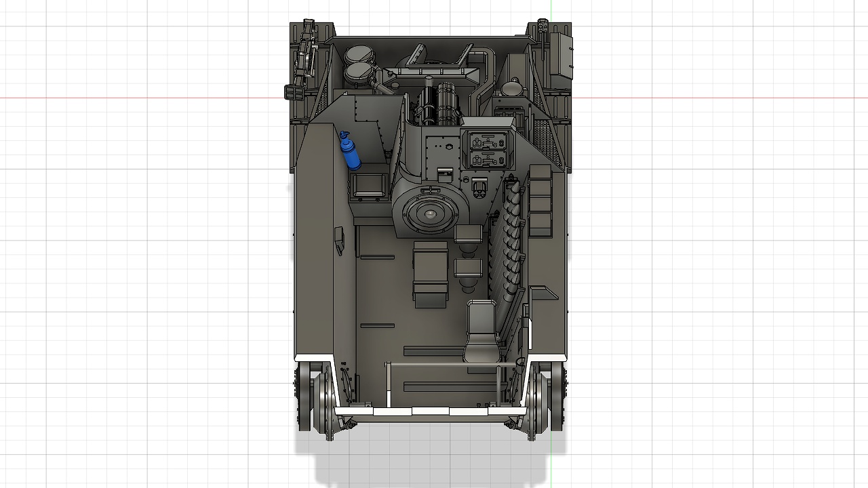Screen dimensions: 868x488
Task: Select the large floor box behind the gun
Action: tap(430, 273)
